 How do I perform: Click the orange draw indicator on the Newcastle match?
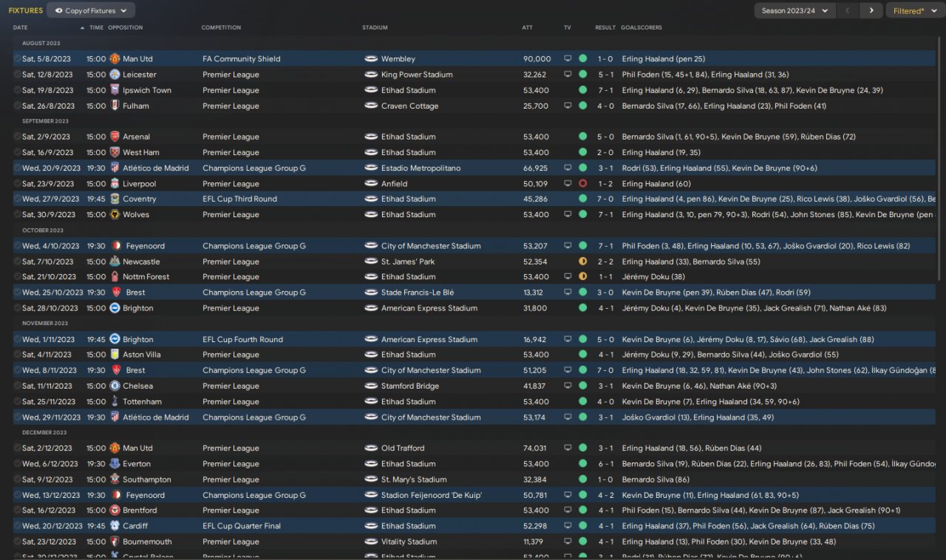pos(582,262)
